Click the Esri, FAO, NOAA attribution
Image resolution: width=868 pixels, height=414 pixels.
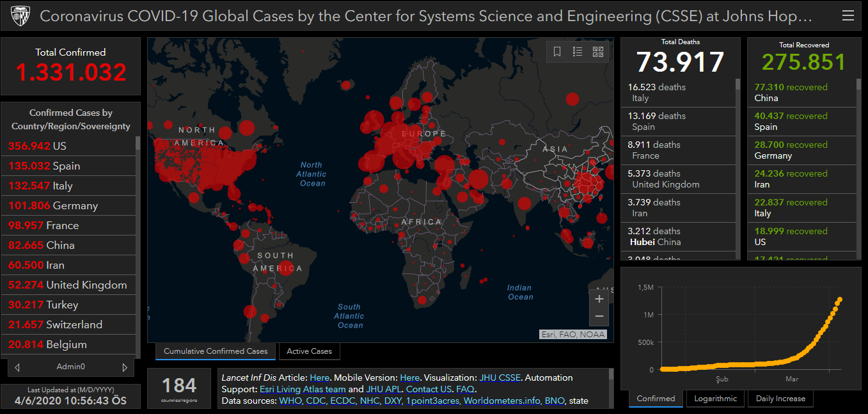[x=573, y=334]
